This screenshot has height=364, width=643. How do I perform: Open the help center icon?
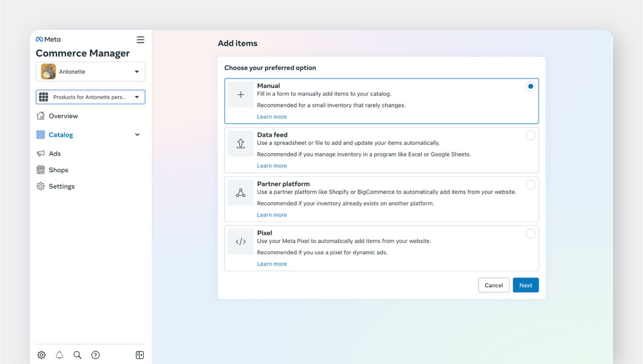tap(95, 355)
